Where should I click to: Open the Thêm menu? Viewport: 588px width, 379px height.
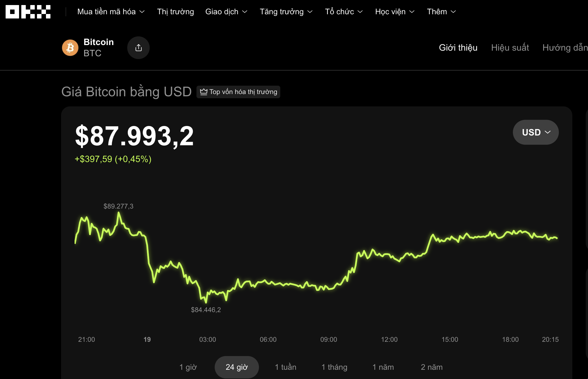(x=441, y=12)
